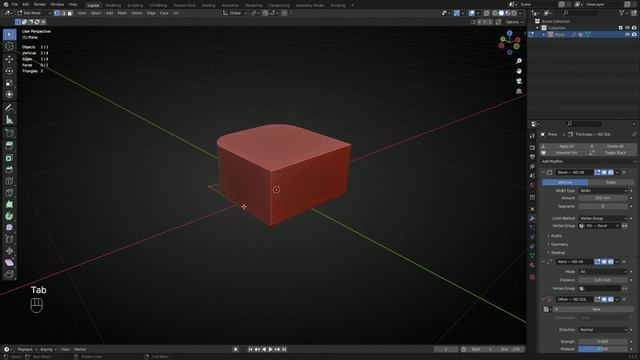Screen dimensions: 640x360
Task: Toggle Weld modifier render display
Action: click(x=611, y=262)
